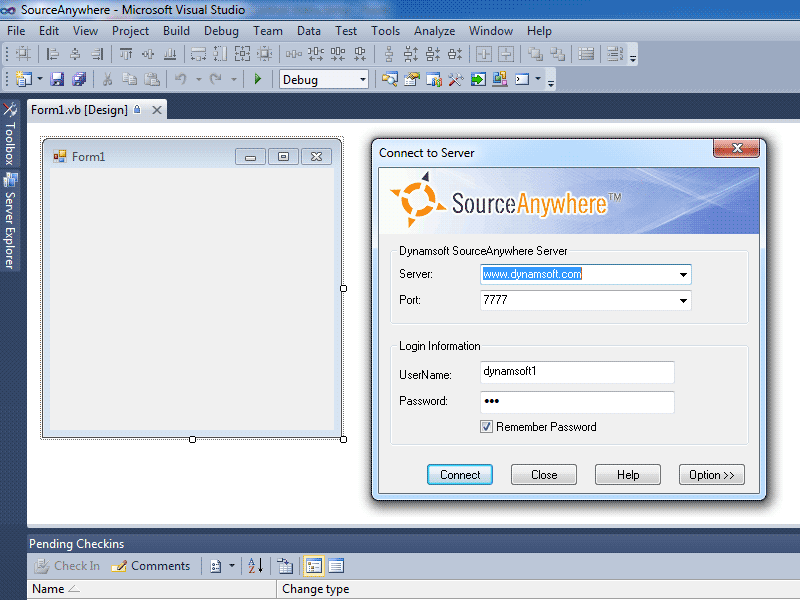Click the Help button in the dialog
Screen dimensions: 800x600
(628, 475)
